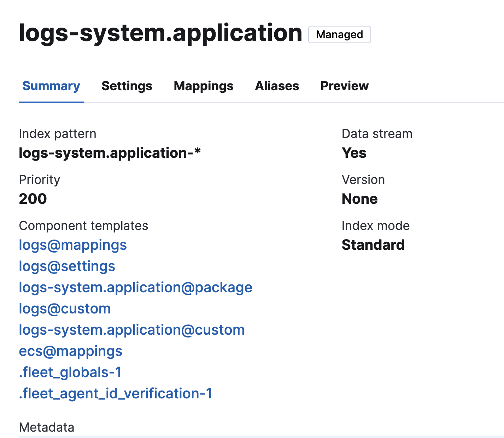
Task: Open the .fleet_globals-1 component template
Action: click(x=70, y=372)
